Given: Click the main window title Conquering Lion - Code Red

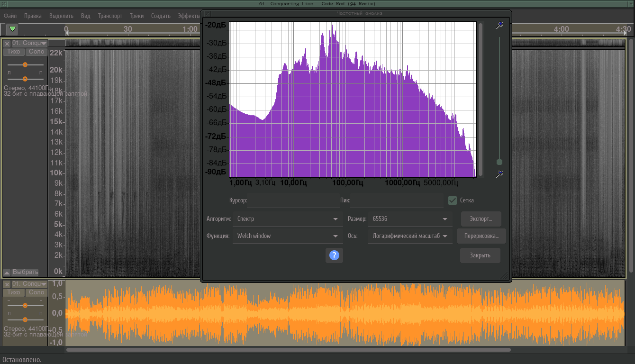Looking at the screenshot, I should coord(317,4).
